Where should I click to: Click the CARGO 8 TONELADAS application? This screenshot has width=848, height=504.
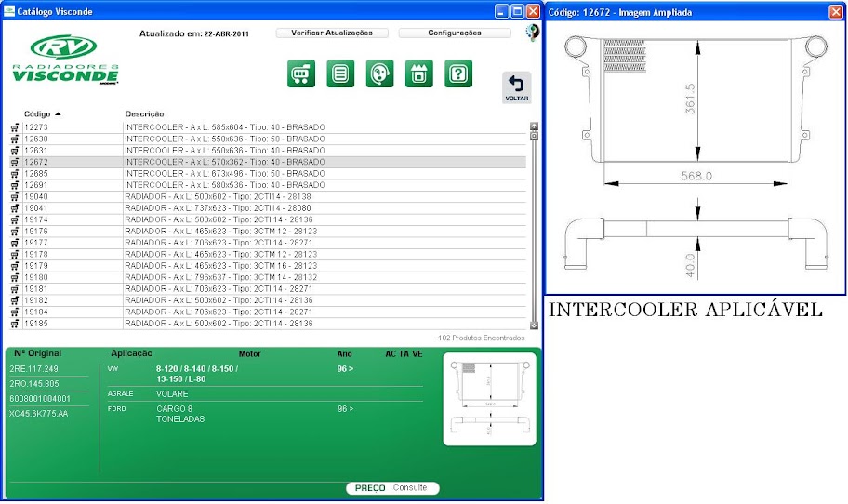coord(180,414)
